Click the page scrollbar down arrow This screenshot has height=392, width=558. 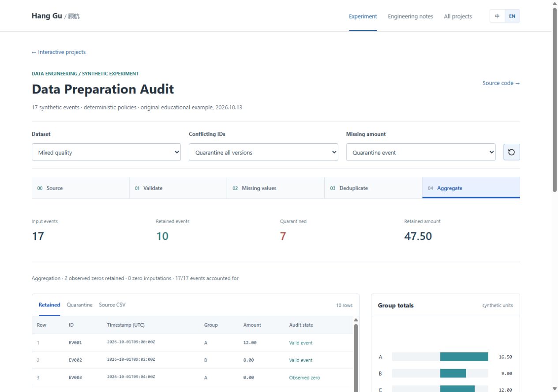(x=554, y=388)
